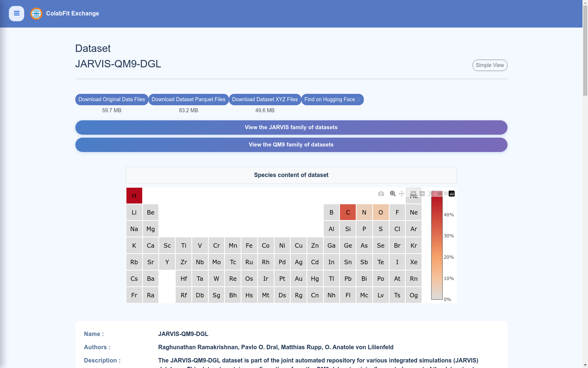
Task: Click the Pb element cell
Action: point(348,279)
